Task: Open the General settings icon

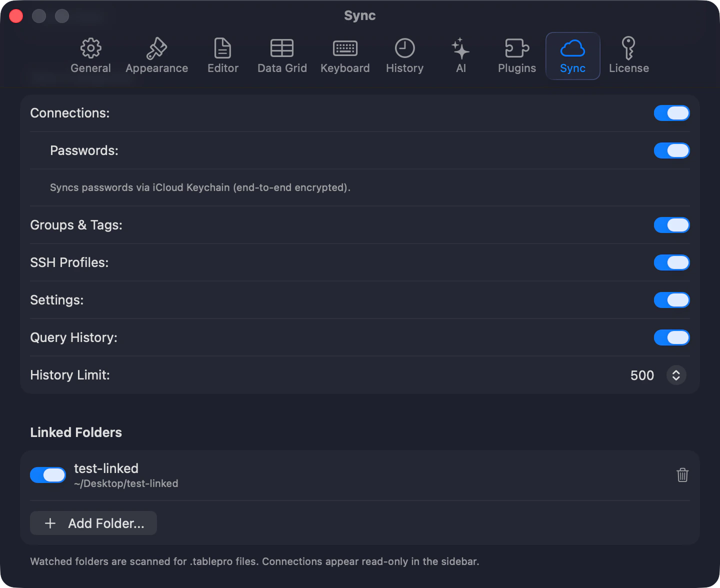Action: [x=90, y=48]
